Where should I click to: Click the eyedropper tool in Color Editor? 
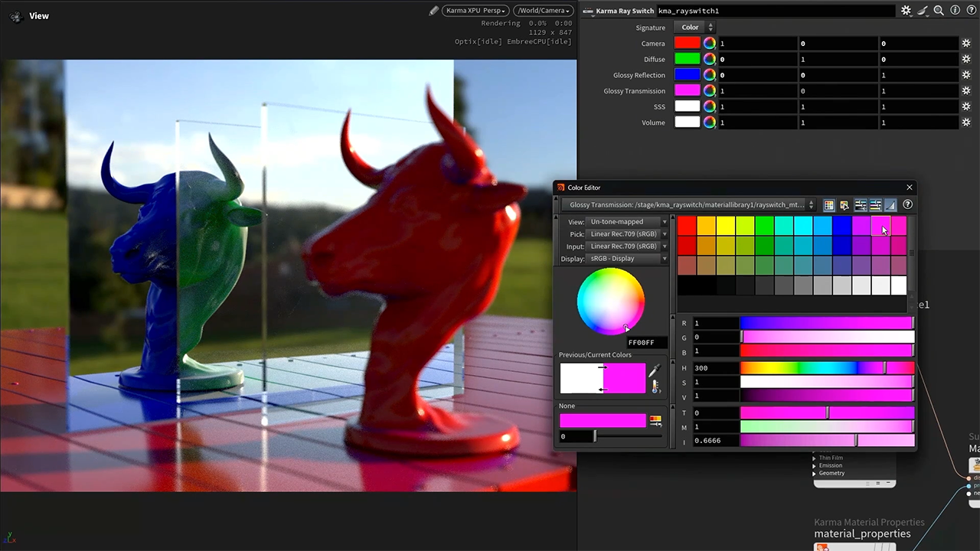click(655, 371)
